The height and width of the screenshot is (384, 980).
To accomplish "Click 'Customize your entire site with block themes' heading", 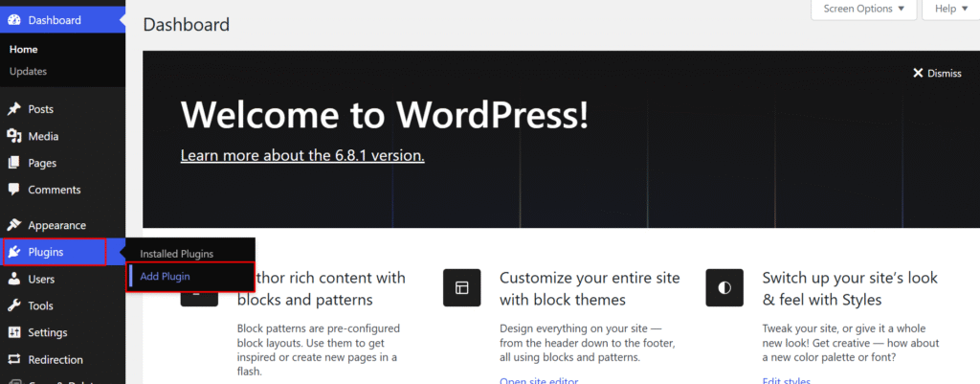I will click(590, 288).
